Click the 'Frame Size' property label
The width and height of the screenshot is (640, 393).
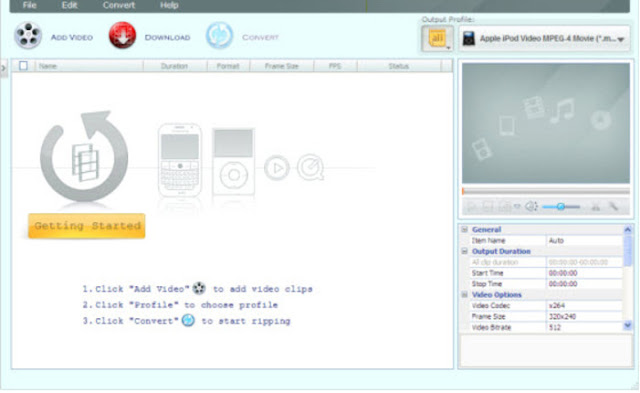(489, 317)
